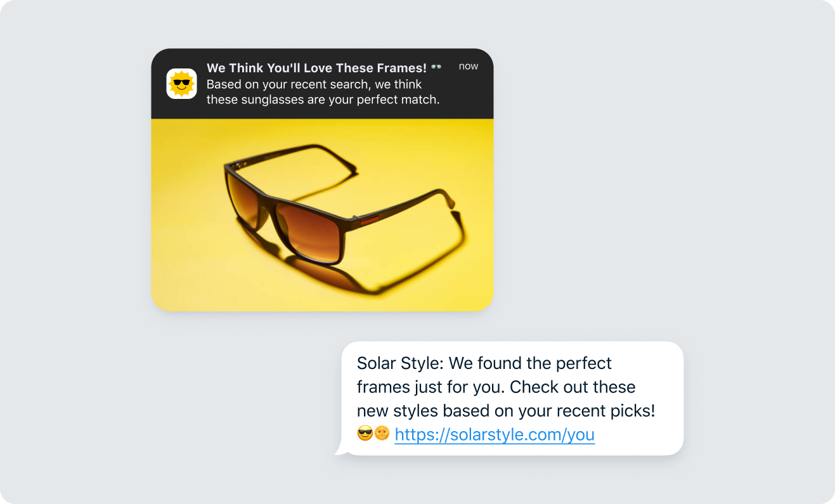Image resolution: width=835 pixels, height=504 pixels.
Task: Click the "Check out these" message text
Action: [x=573, y=387]
